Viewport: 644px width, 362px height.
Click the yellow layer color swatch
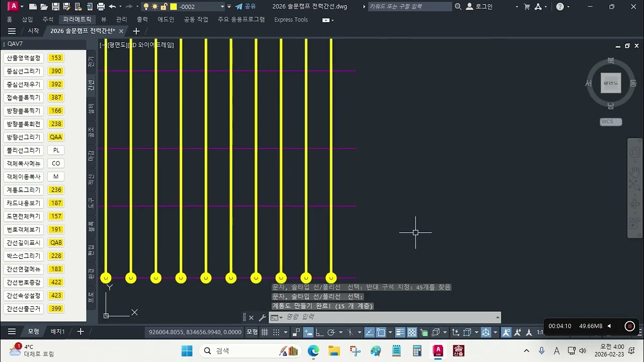[174, 7]
